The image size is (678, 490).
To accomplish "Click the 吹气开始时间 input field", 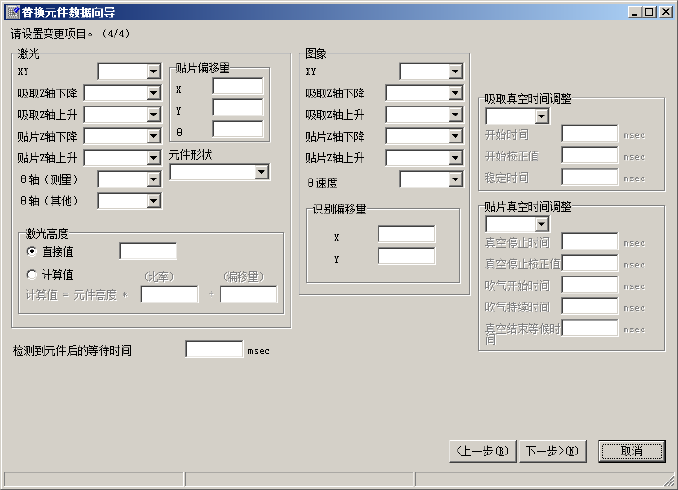I will (590, 284).
